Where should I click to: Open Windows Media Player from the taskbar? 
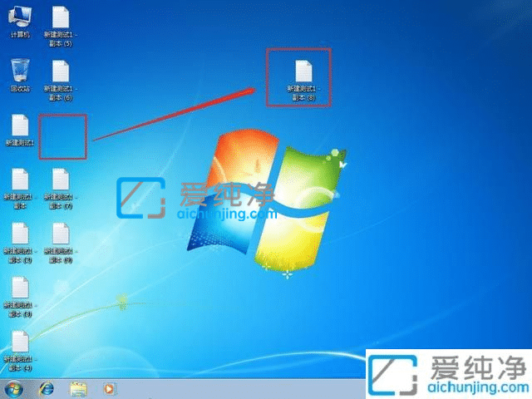coord(109,389)
